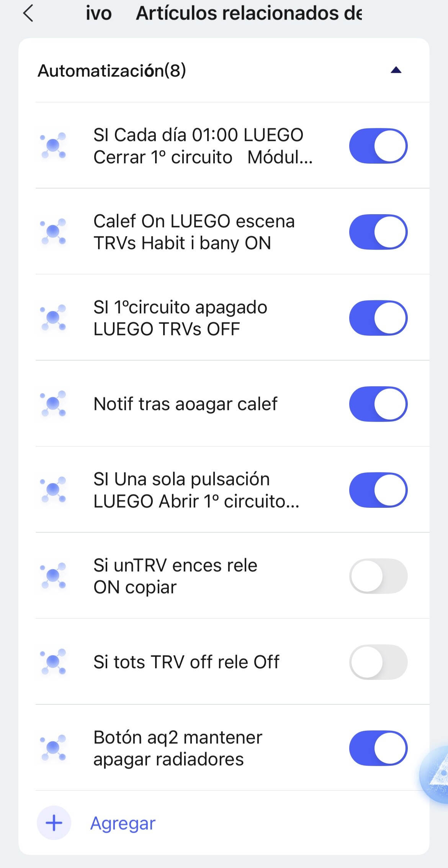
Task: Click icon next to 'Calef On LUEGO escena'
Action: click(53, 231)
